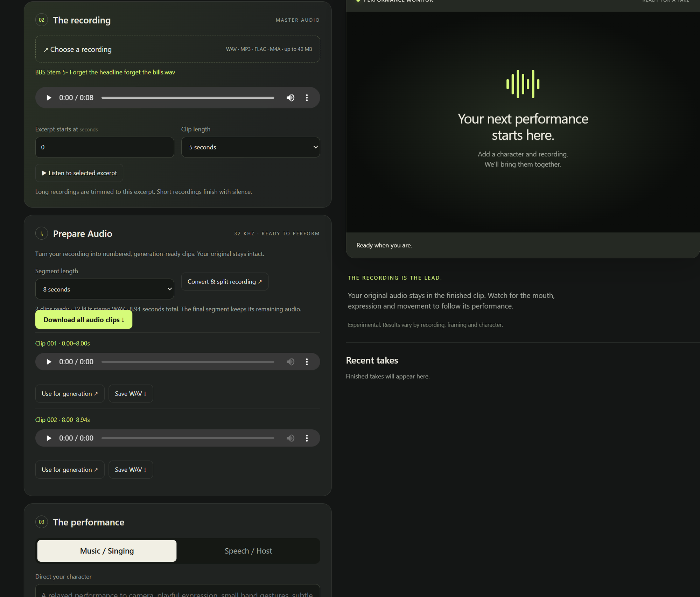Seek within master recording progress bar
Screen dimensions: 700x597
[188, 98]
